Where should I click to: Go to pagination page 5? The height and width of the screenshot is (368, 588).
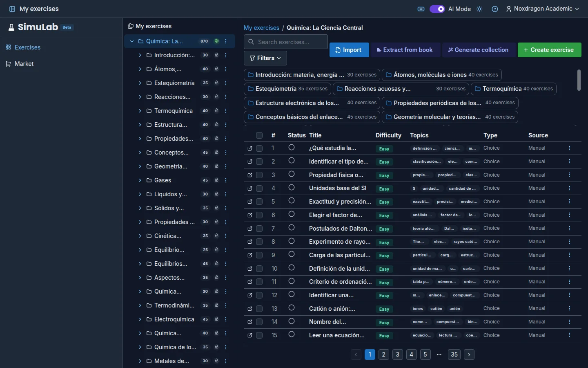pyautogui.click(x=425, y=355)
